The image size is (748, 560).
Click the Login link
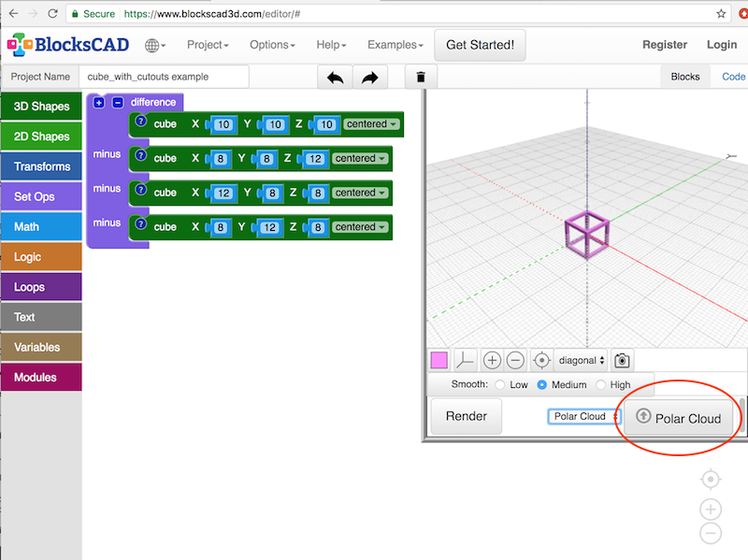(x=722, y=45)
